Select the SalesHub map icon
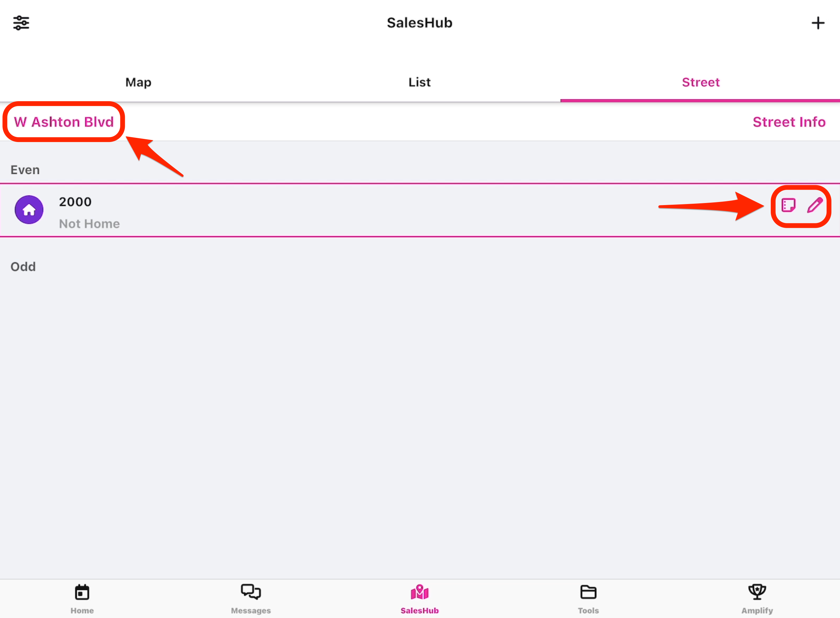840x618 pixels. 420,592
